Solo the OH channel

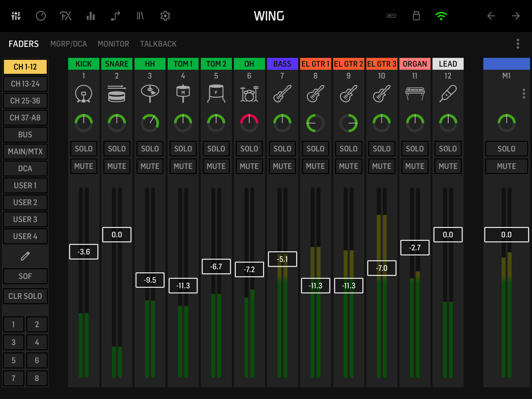click(249, 149)
